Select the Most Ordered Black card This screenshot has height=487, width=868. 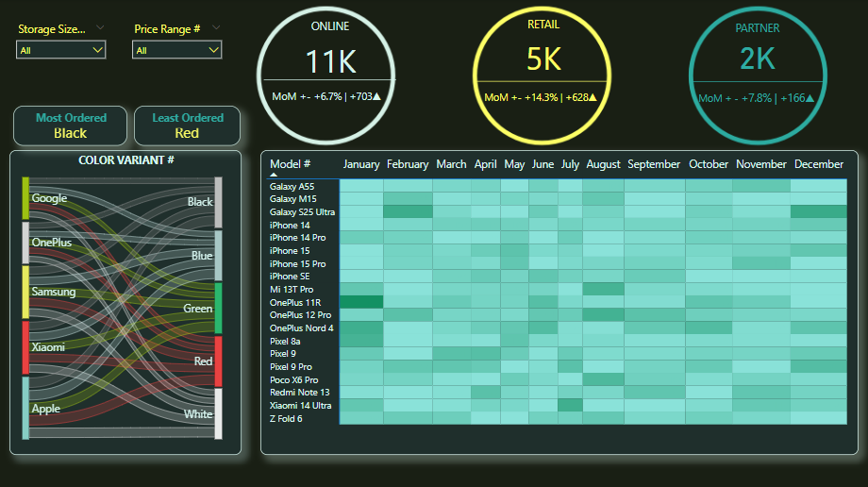point(71,126)
